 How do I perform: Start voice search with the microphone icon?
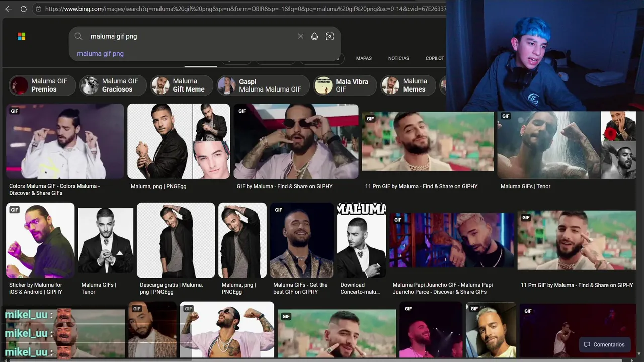pyautogui.click(x=314, y=36)
